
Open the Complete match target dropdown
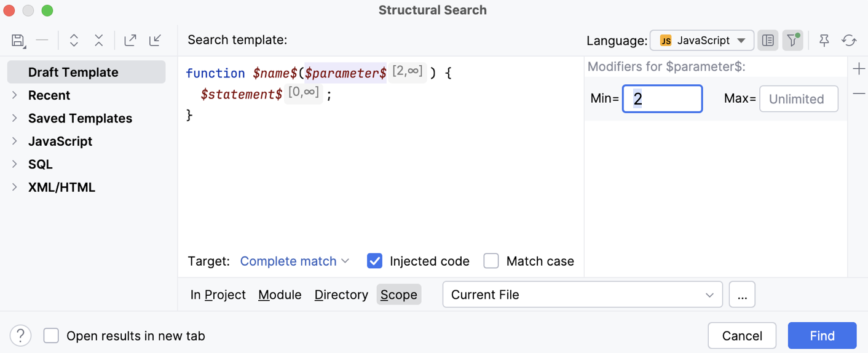(294, 261)
